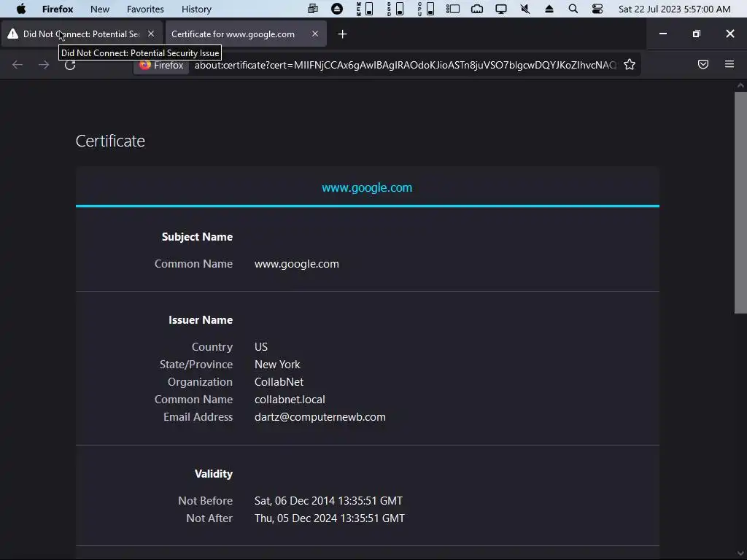Bookmark this page with star icon
The width and height of the screenshot is (747, 560).
(x=630, y=65)
